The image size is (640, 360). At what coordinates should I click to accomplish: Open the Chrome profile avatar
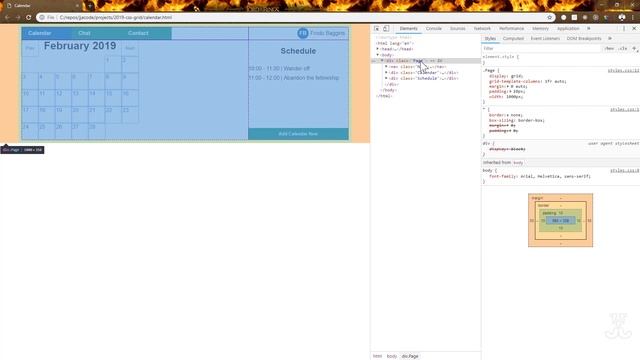pos(622,18)
